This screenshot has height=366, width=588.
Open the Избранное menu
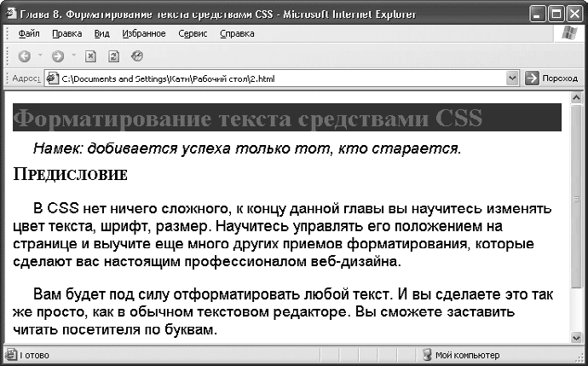[x=144, y=34]
